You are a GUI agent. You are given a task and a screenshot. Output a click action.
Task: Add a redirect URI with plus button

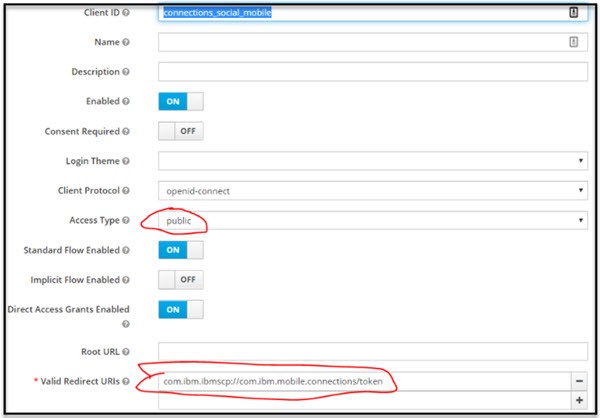click(x=579, y=400)
